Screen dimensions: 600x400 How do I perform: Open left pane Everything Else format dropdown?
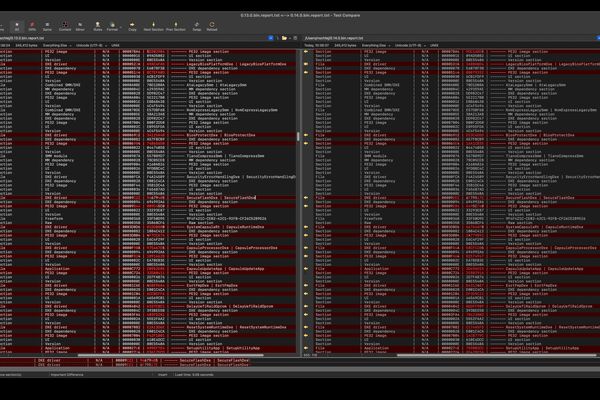coord(57,45)
